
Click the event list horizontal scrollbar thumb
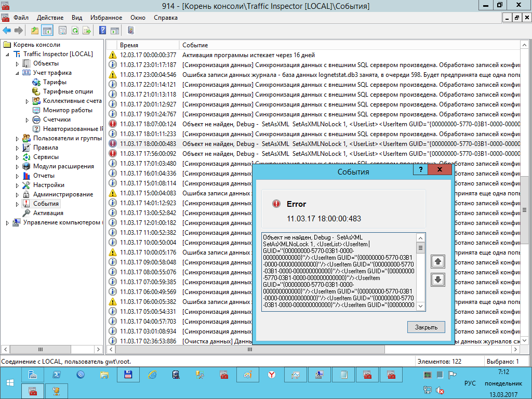[x=250, y=349]
